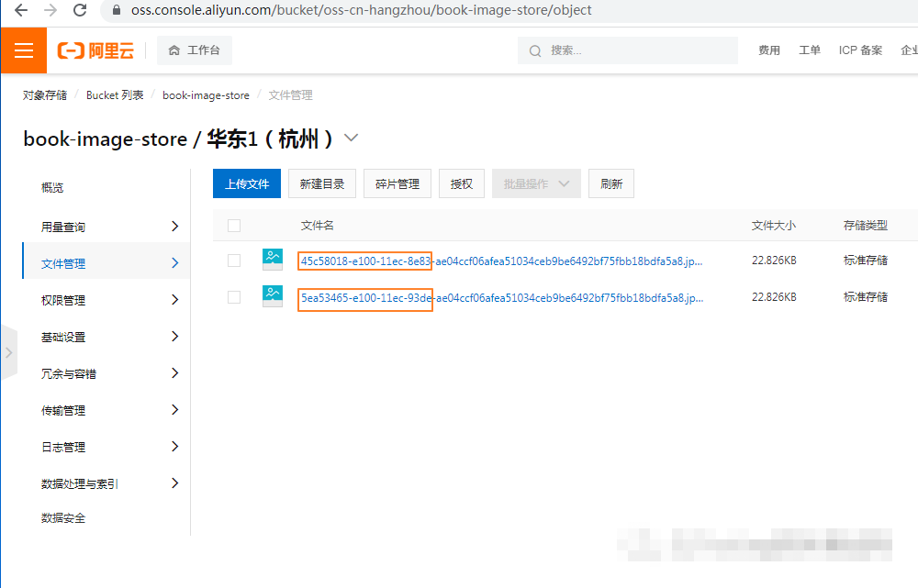Viewport: 918px width, 588px height.
Task: Open the 华东1（杭州）region dropdown
Action: [351, 138]
